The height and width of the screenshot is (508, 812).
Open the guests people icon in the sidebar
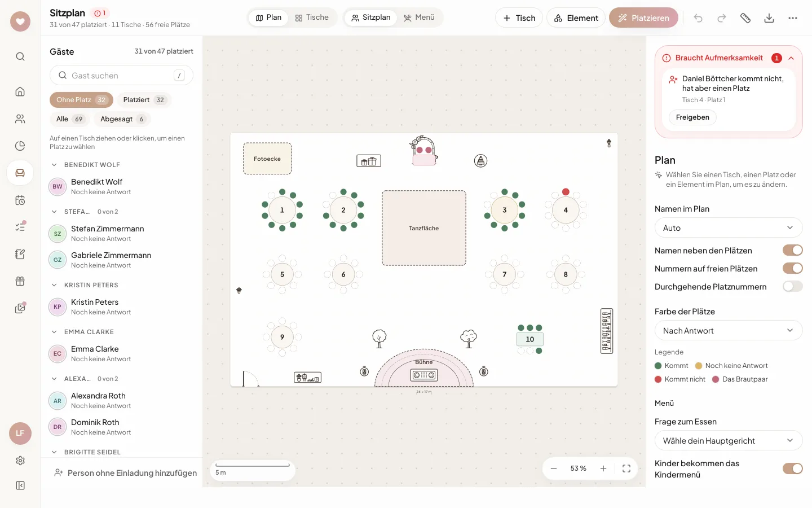coord(20,119)
